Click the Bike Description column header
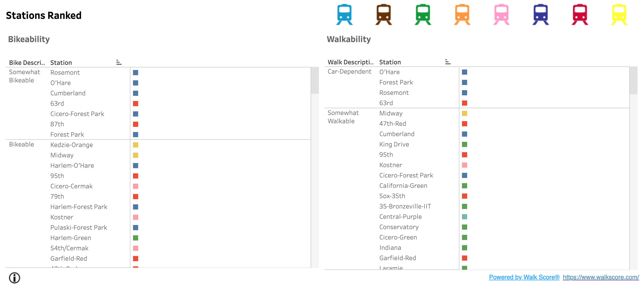The image size is (644, 287). [27, 63]
